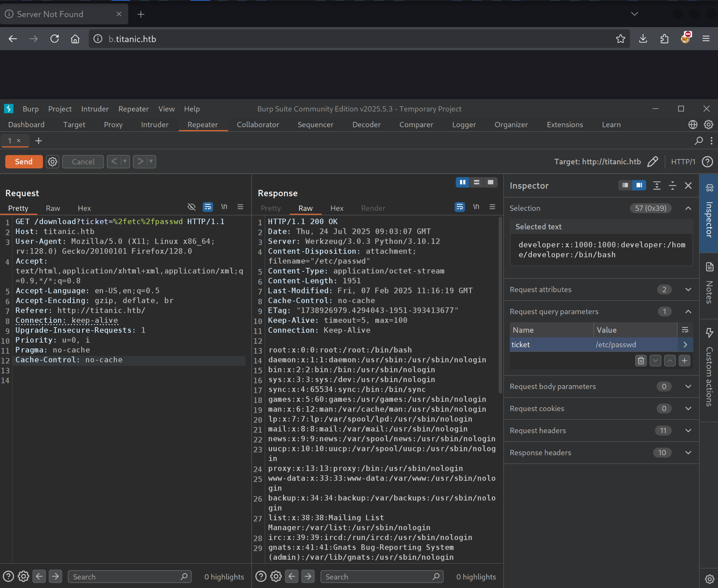Bookmark page with star icon
The height and width of the screenshot is (588, 718).
tap(620, 39)
